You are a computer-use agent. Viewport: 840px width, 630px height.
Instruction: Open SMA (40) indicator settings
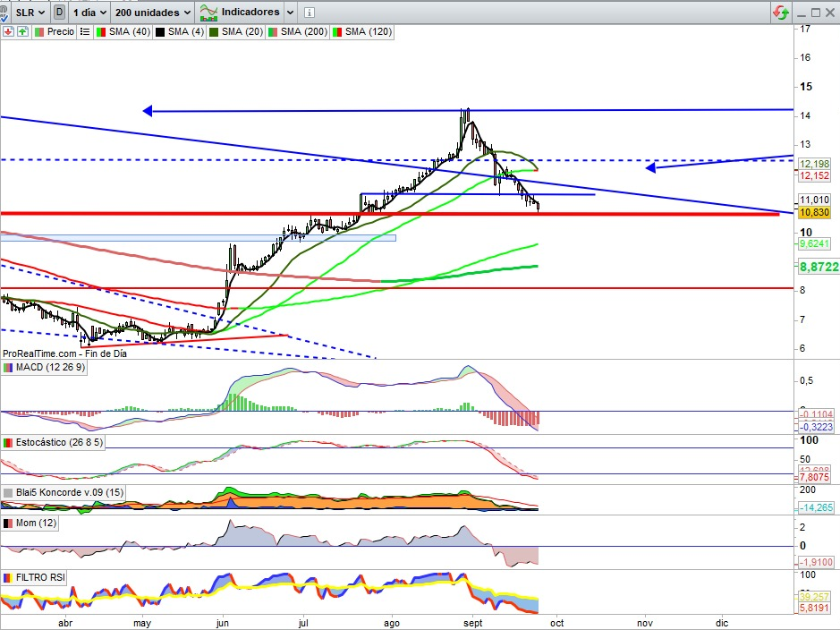129,31
